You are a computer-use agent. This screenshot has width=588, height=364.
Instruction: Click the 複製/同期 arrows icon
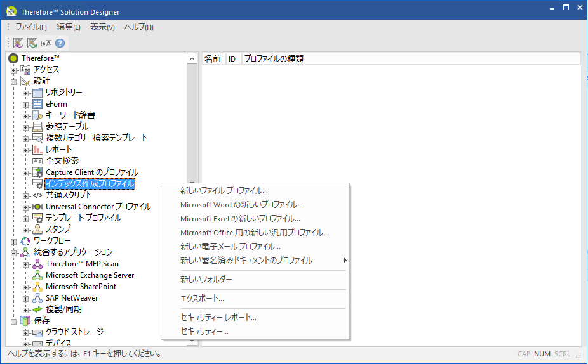(37, 309)
